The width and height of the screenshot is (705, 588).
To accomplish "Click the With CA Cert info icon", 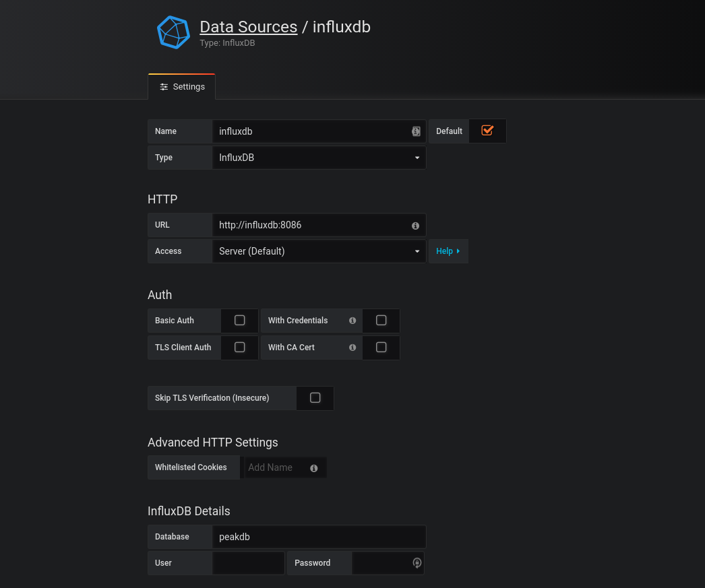I will 352,348.
